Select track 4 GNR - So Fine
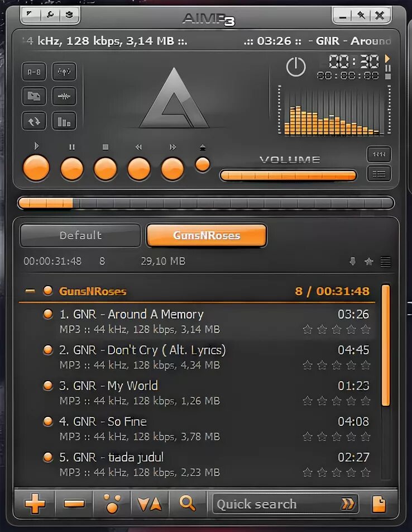Image resolution: width=412 pixels, height=532 pixels. tap(197, 429)
